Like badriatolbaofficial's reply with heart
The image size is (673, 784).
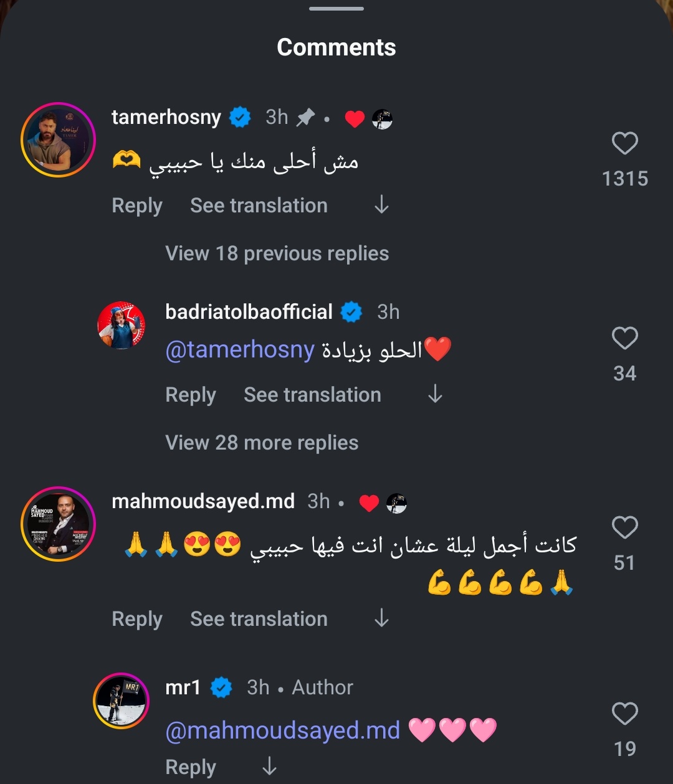coord(624,338)
